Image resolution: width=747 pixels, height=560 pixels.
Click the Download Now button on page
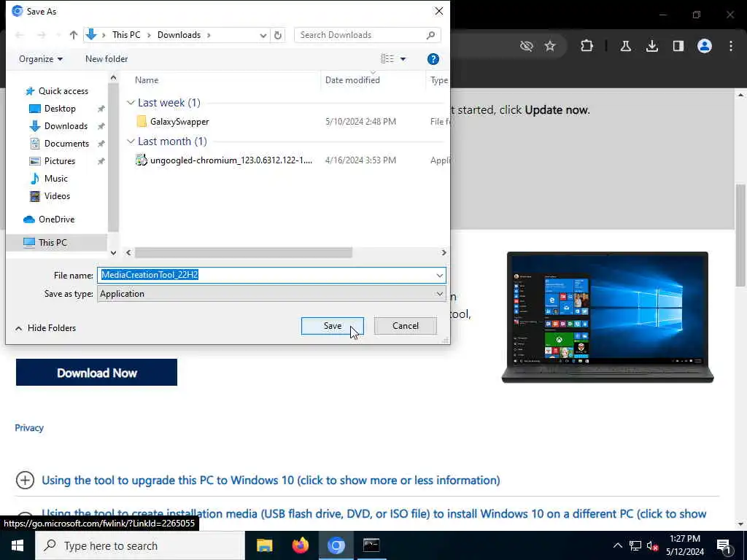coord(97,373)
